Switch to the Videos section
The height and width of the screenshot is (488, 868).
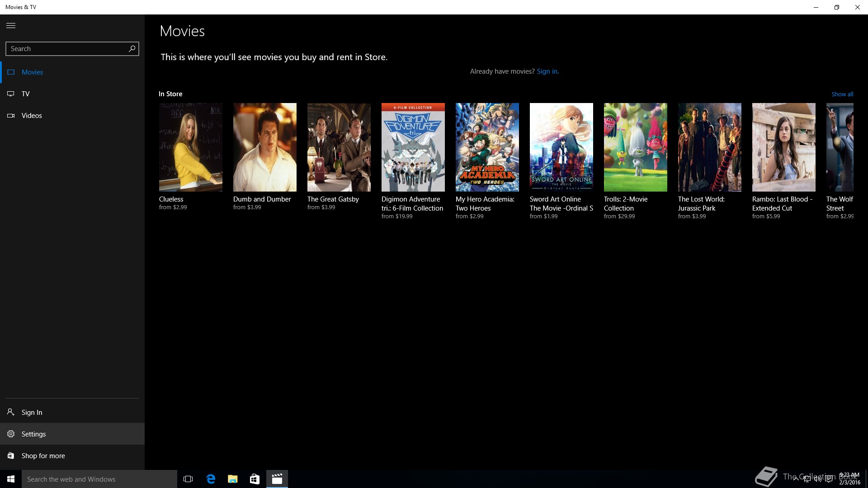(x=32, y=116)
